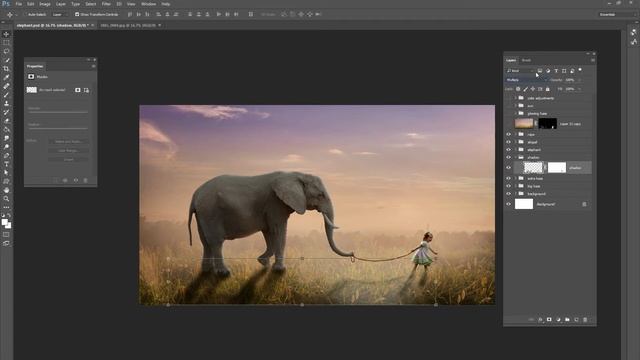
Task: Select the shadow layer mask thumbnail
Action: (x=557, y=167)
